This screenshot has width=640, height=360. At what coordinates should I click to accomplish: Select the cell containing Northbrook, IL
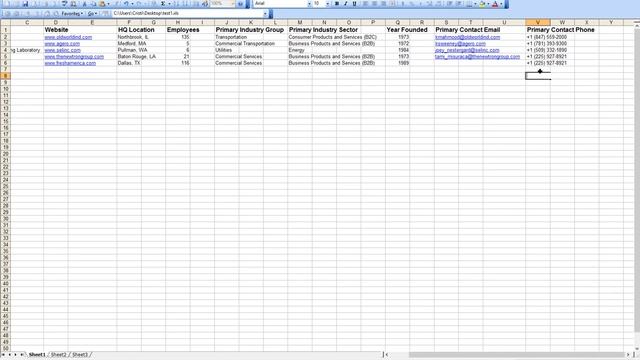(x=133, y=37)
